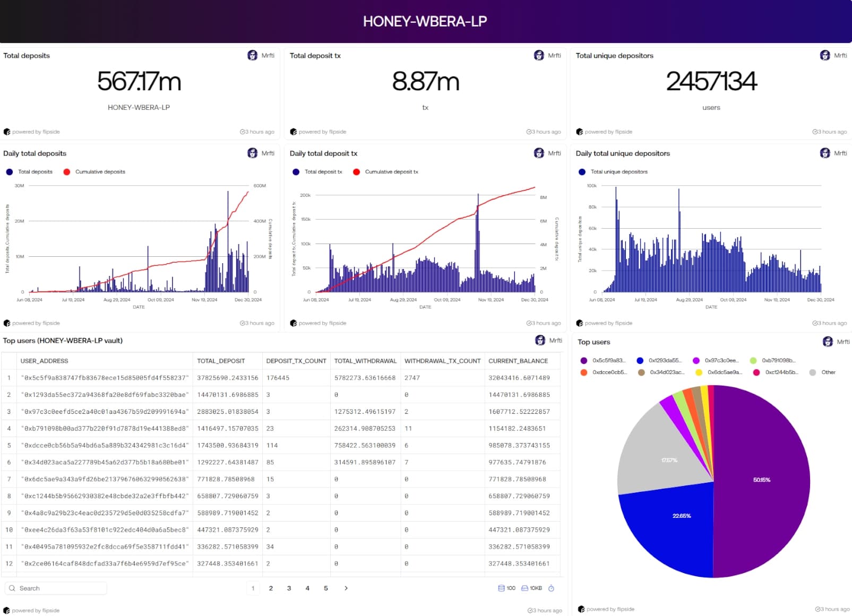Image resolution: width=852 pixels, height=616 pixels.
Task: Go to table page 5
Action: click(x=326, y=588)
